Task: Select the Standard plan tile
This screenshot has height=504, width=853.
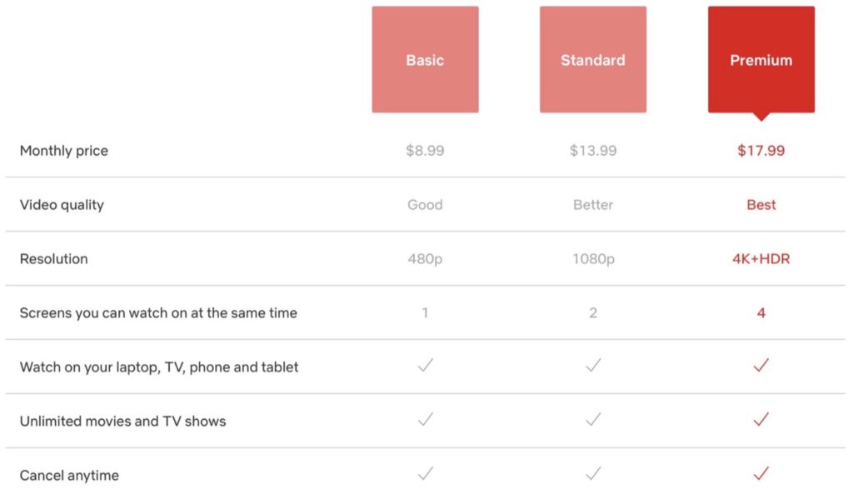Action: tap(593, 60)
